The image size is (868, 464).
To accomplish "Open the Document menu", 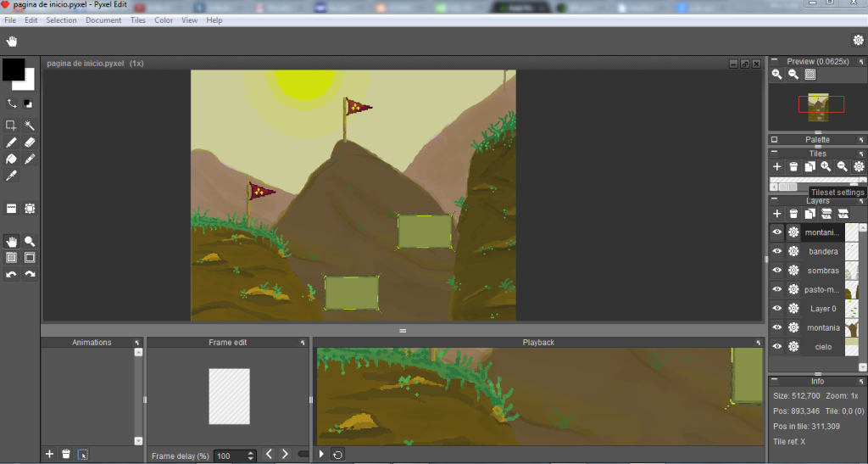I will point(103,20).
